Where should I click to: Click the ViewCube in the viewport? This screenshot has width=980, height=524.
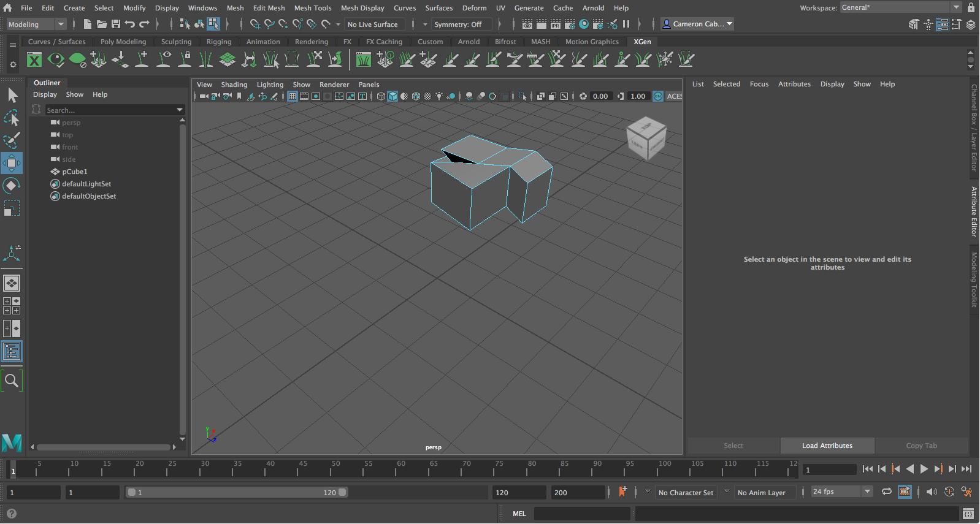tap(646, 139)
